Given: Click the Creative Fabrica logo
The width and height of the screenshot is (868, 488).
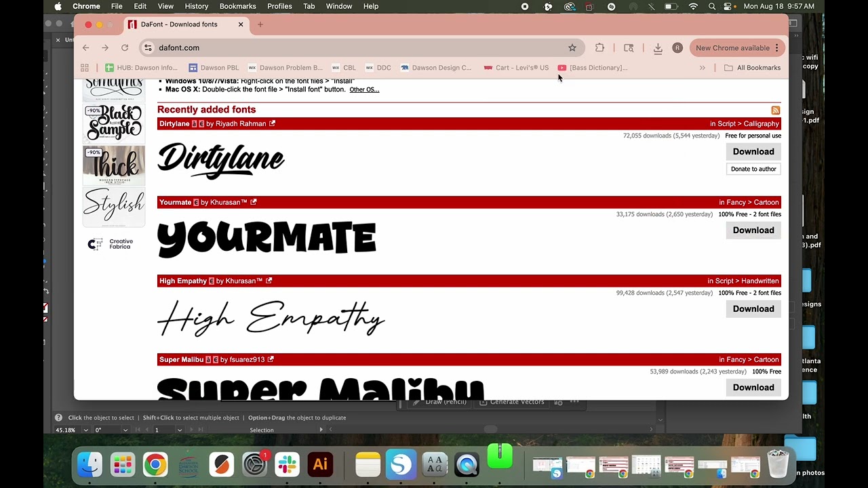Looking at the screenshot, I should click(x=111, y=244).
